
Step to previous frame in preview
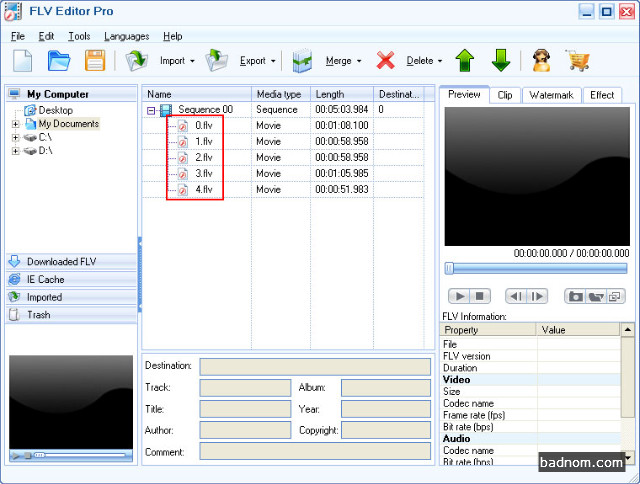tap(516, 296)
